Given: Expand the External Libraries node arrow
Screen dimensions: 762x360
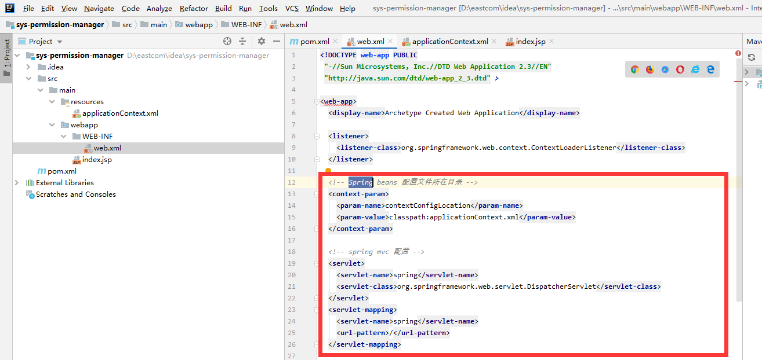Looking at the screenshot, I should (x=17, y=183).
